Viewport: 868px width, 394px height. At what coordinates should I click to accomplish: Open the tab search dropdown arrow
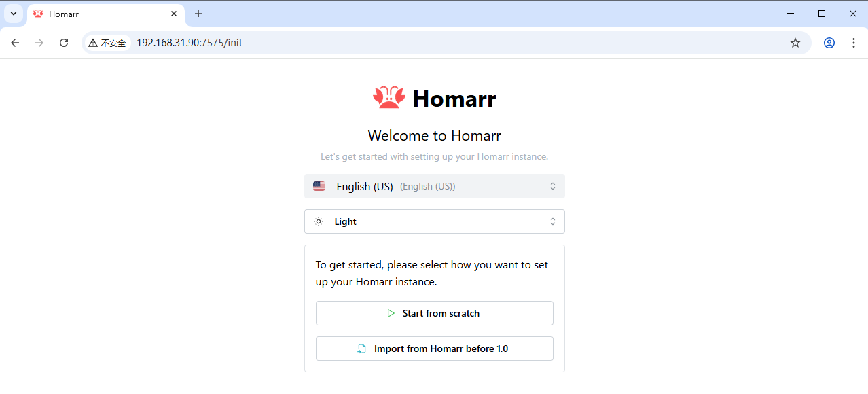(x=14, y=14)
